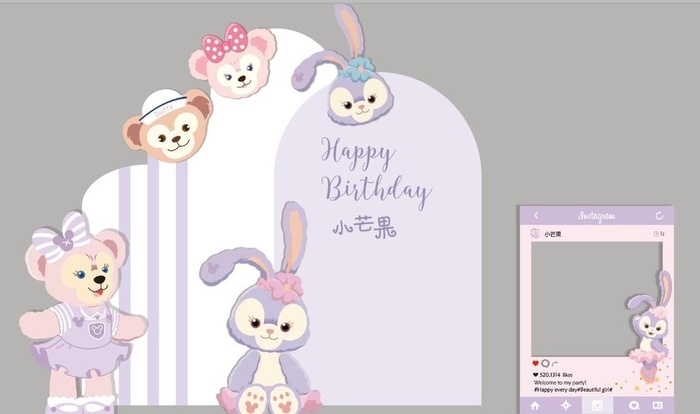Image resolution: width=700 pixels, height=414 pixels.
Task: Click the Instagram logo title
Action: (597, 216)
